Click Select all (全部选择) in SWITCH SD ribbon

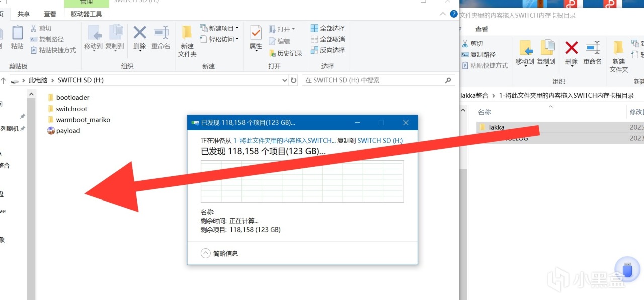[x=328, y=28]
